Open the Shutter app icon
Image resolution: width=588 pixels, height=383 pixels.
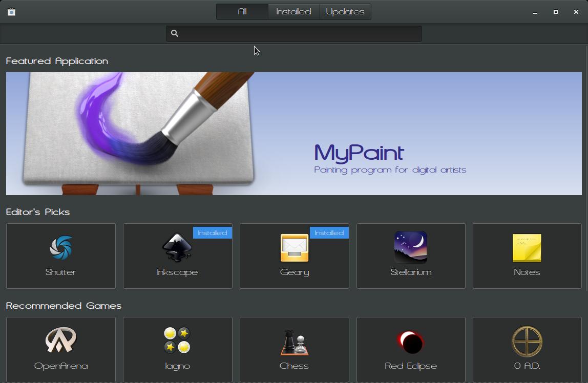[60, 248]
